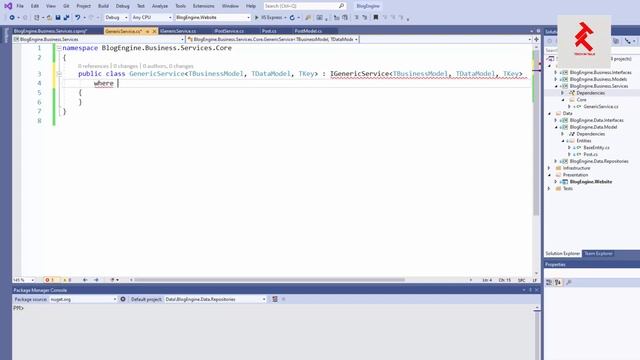The width and height of the screenshot is (640, 360).
Task: Select GenericService.cs in Solution Explorer
Action: (x=600, y=107)
